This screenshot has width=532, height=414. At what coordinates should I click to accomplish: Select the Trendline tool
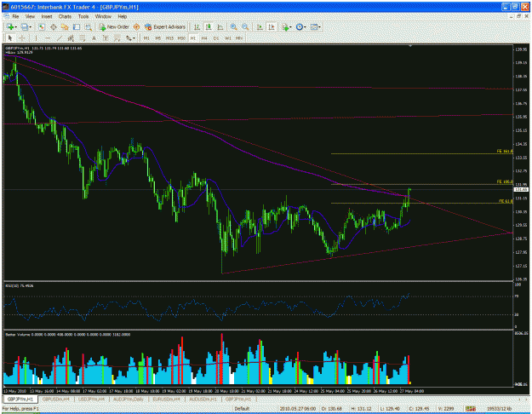(x=60, y=38)
